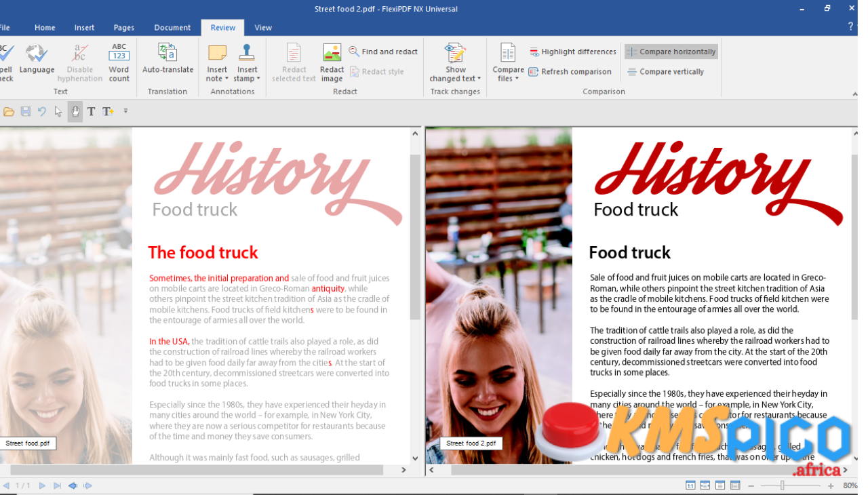The width and height of the screenshot is (868, 495).
Task: Open Word count
Action: point(119,63)
